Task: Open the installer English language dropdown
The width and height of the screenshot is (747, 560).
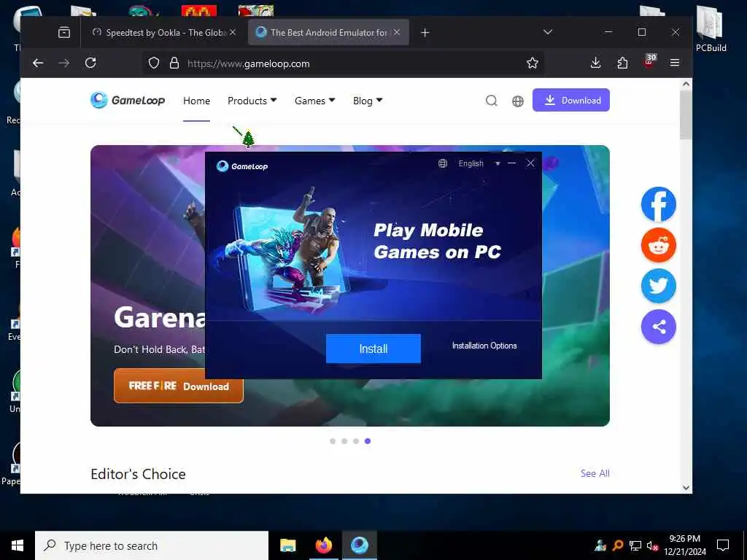Action: point(479,163)
